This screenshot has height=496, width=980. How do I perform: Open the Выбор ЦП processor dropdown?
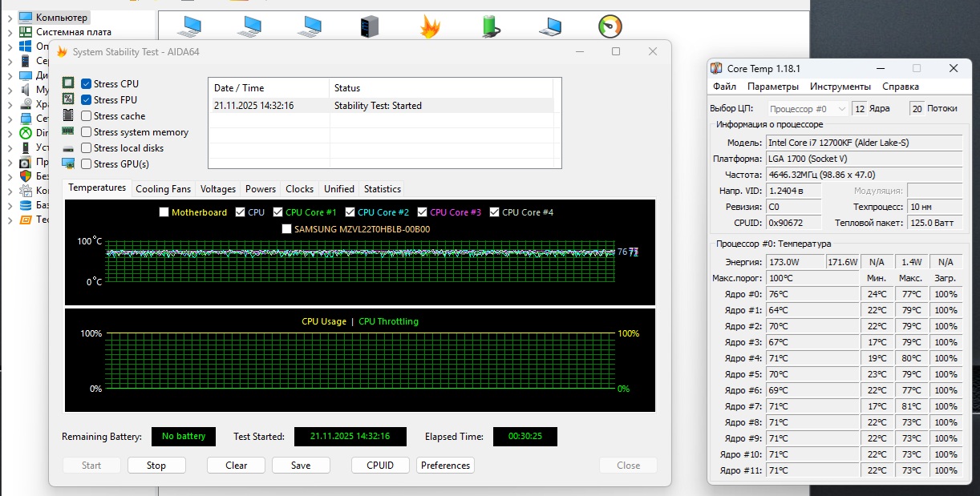tap(808, 109)
